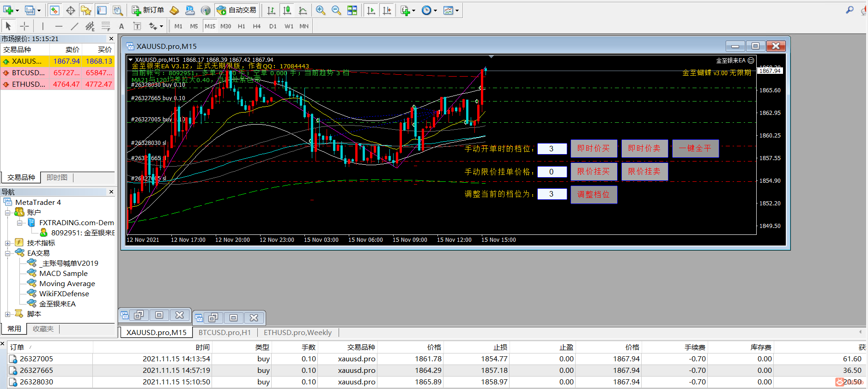
Task: Select the 金至银来EA expert in Navigator
Action: pos(57,304)
